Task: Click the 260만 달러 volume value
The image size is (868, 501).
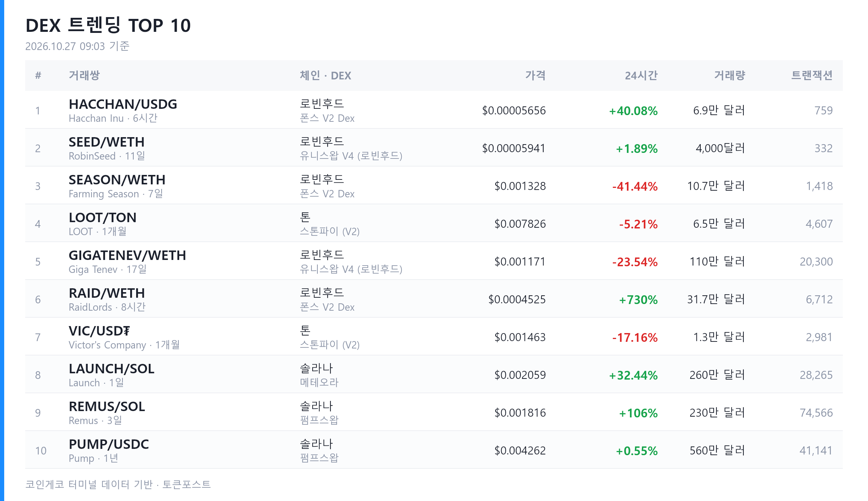Action: point(717,375)
